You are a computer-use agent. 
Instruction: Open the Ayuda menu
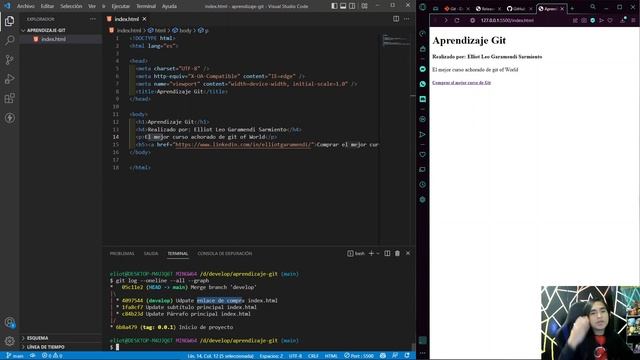[169, 6]
